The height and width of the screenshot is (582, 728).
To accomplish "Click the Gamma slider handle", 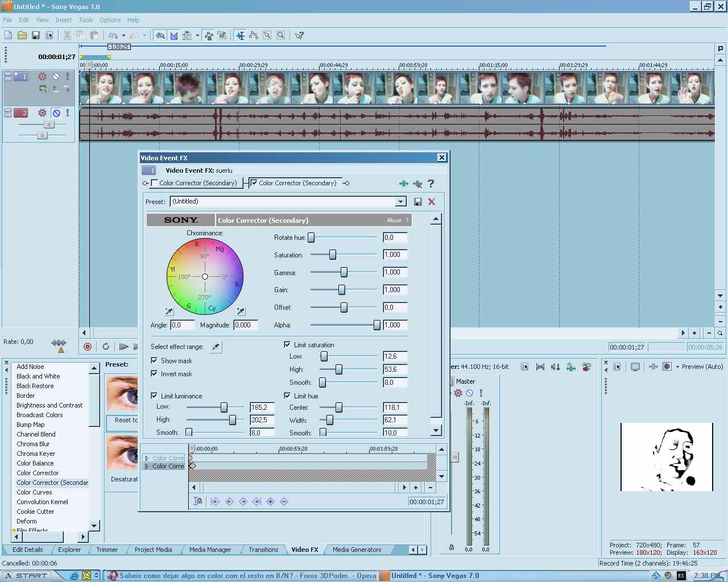I will pyautogui.click(x=344, y=273).
